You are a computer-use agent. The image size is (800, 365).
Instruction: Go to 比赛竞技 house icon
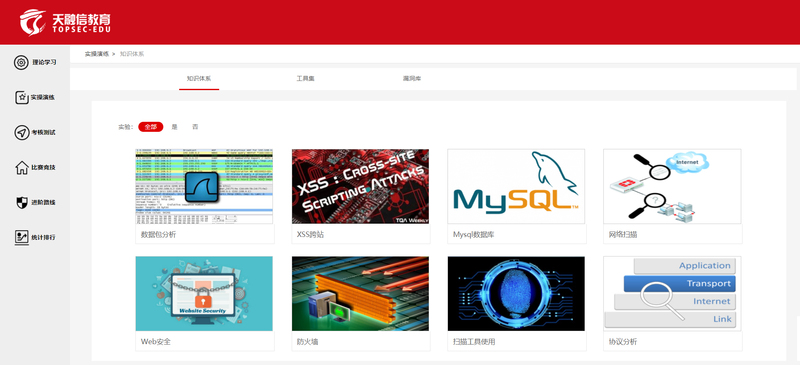(x=21, y=167)
